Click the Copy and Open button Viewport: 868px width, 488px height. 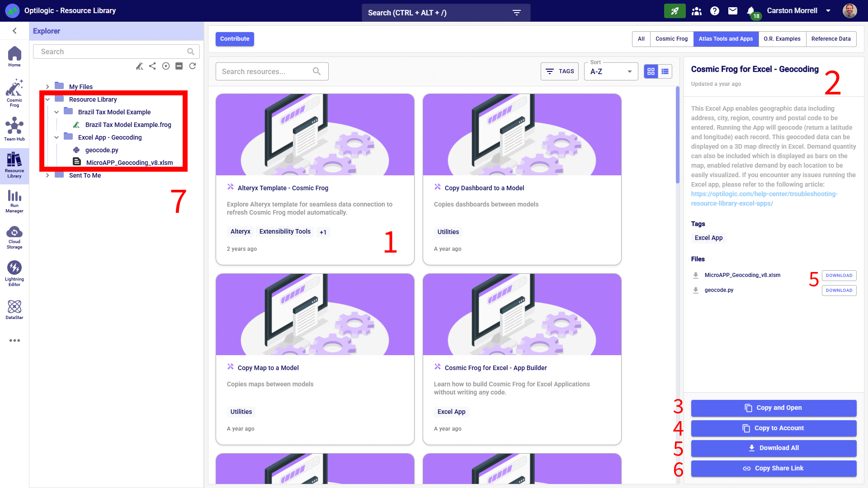point(774,408)
